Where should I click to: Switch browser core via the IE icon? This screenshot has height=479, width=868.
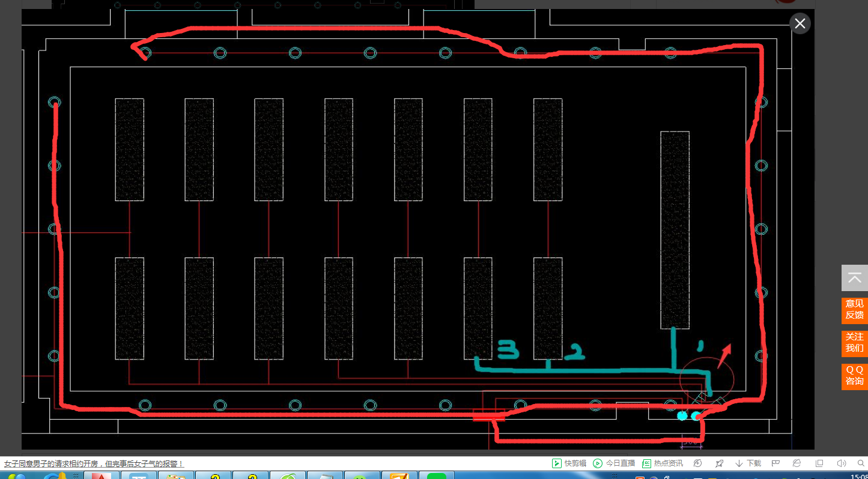[797, 463]
